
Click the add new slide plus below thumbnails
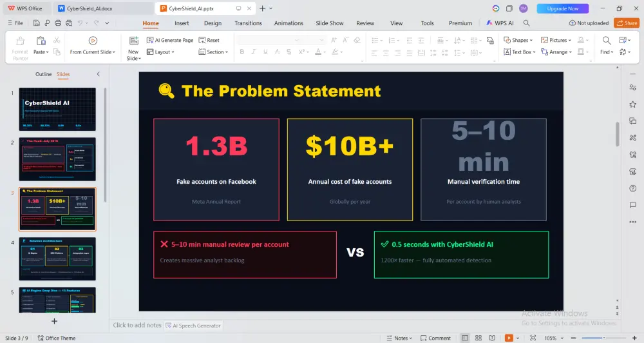tap(54, 321)
